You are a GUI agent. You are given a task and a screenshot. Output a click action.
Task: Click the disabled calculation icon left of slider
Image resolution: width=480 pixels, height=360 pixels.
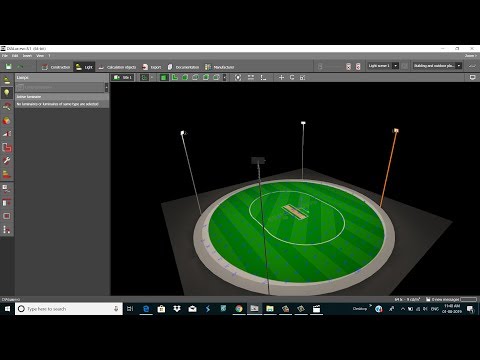click(x=320, y=66)
